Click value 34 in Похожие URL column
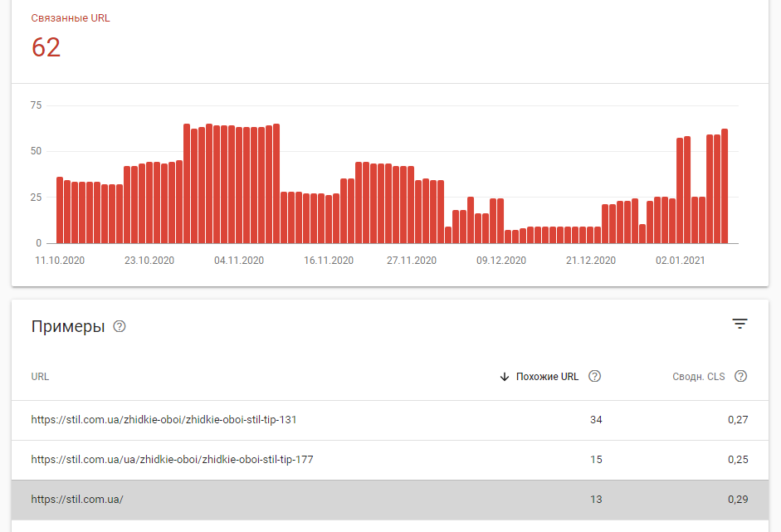Image resolution: width=781 pixels, height=532 pixels. point(596,420)
